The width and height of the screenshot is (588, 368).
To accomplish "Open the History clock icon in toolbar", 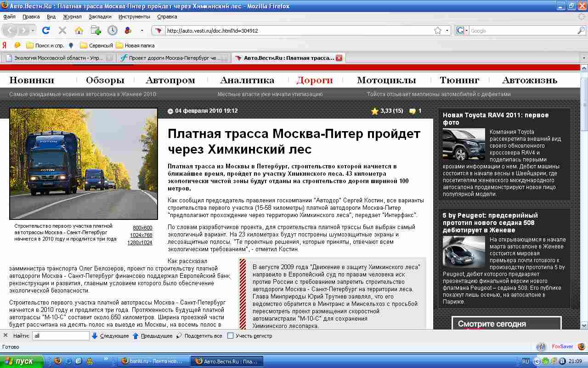I will point(113,30).
